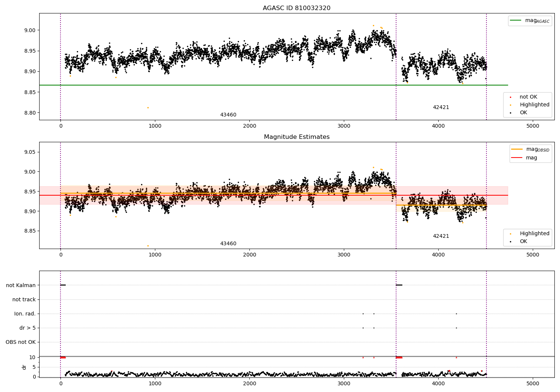Click the 'Ion. rad.' axis label
Viewport: 560px width, 392px height.
[x=25, y=314]
